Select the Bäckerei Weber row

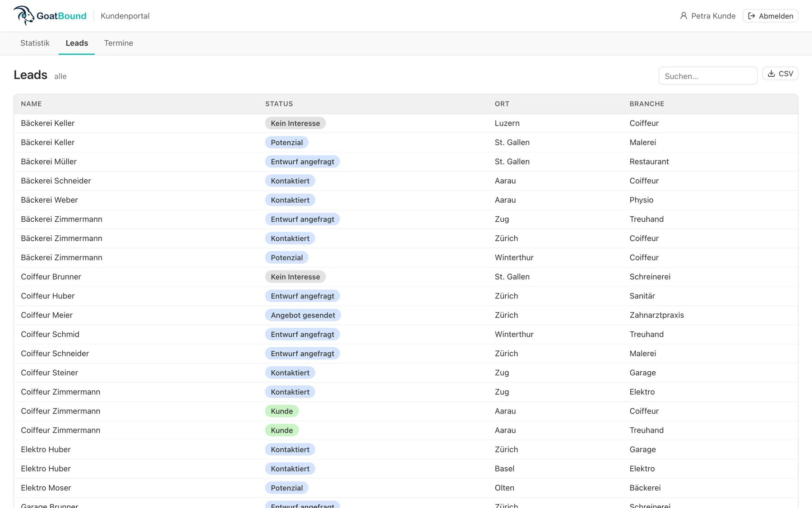pos(406,200)
